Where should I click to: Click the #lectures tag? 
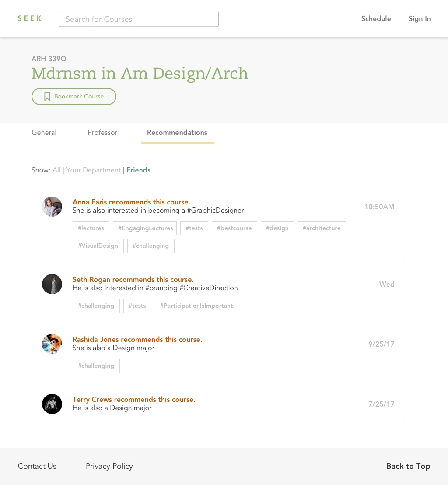click(91, 228)
